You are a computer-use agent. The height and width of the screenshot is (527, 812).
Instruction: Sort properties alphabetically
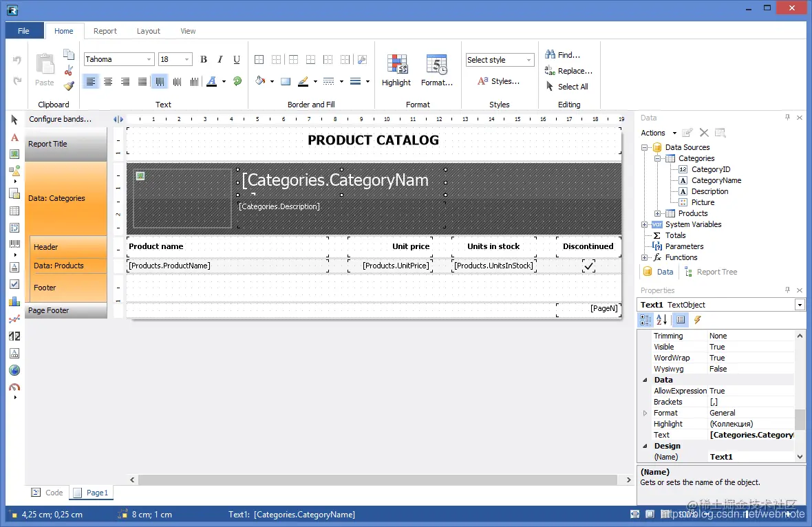click(662, 320)
